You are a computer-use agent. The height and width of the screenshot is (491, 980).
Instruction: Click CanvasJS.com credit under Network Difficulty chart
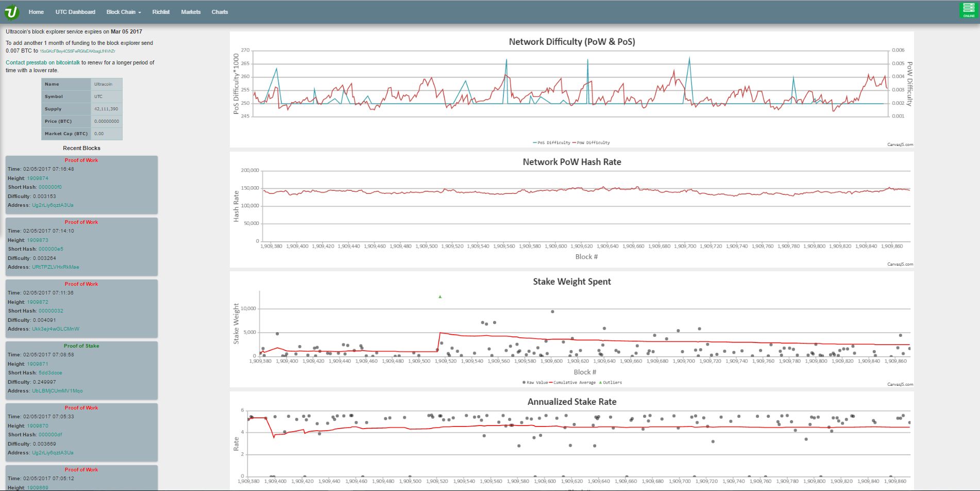900,144
